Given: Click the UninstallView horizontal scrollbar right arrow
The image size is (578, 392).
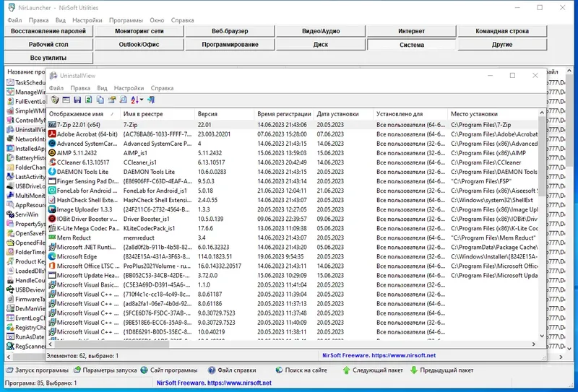Looking at the screenshot, I should (x=534, y=344).
